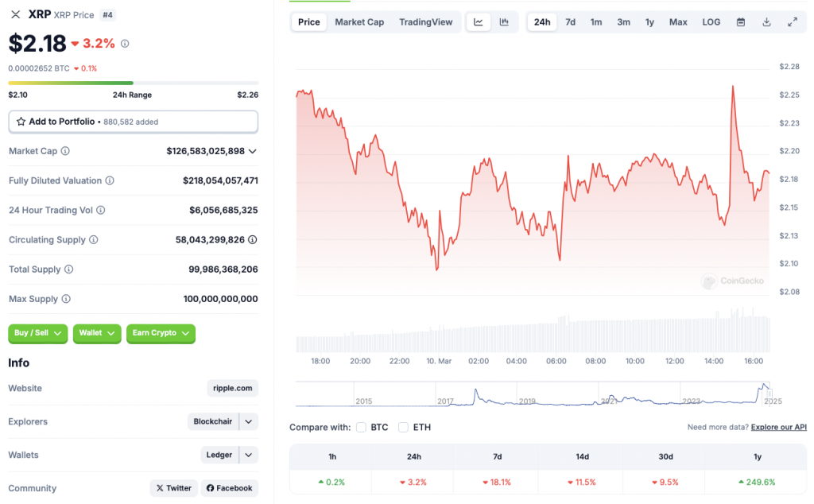
Task: Open XRP Facebook community page
Action: pos(229,488)
